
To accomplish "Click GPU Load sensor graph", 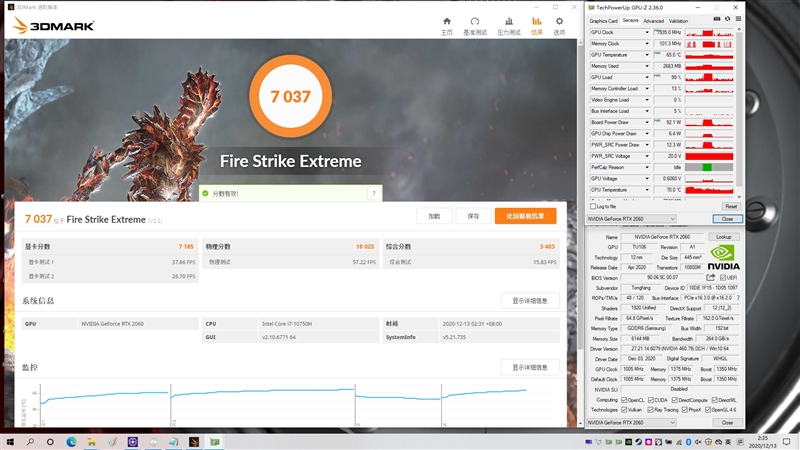I will coord(709,77).
